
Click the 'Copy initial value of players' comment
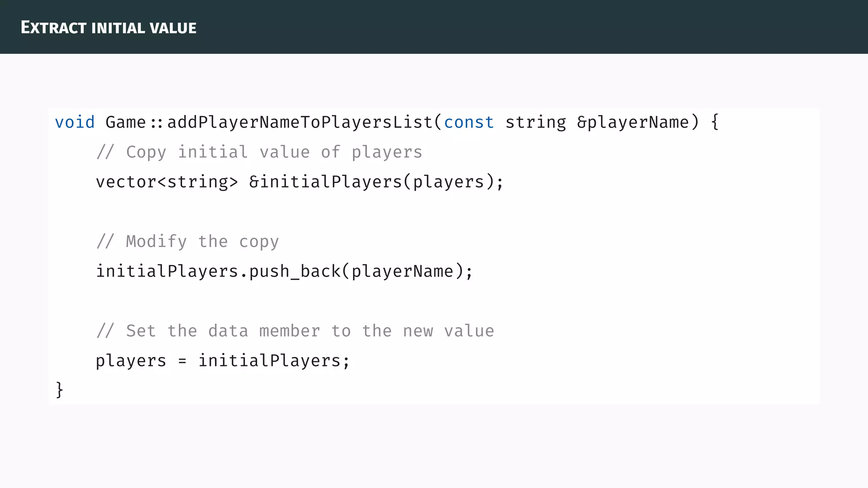(259, 152)
